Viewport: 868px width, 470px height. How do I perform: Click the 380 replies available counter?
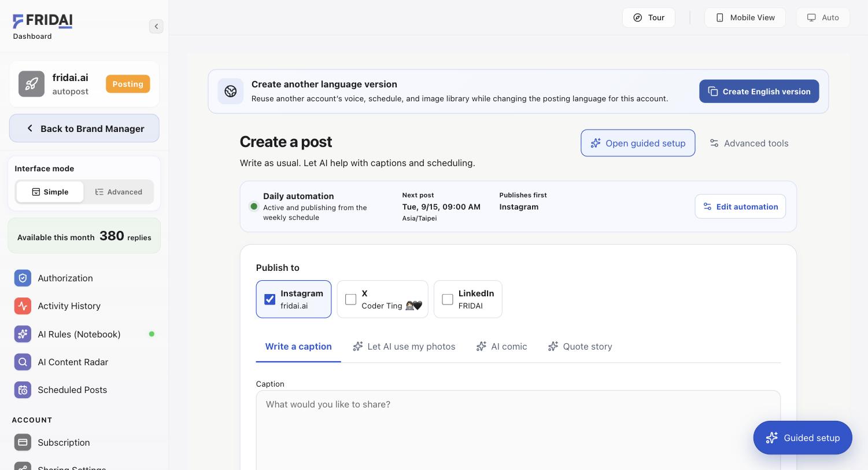pyautogui.click(x=84, y=236)
